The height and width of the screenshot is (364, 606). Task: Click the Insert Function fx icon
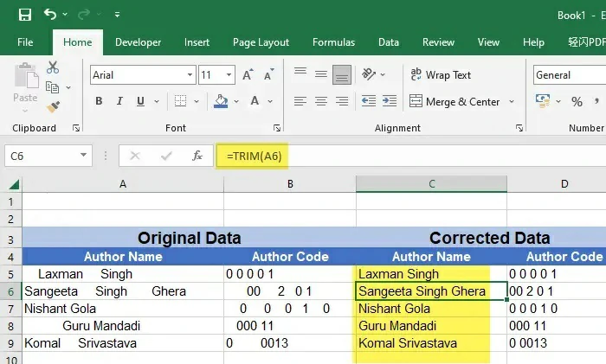[197, 156]
